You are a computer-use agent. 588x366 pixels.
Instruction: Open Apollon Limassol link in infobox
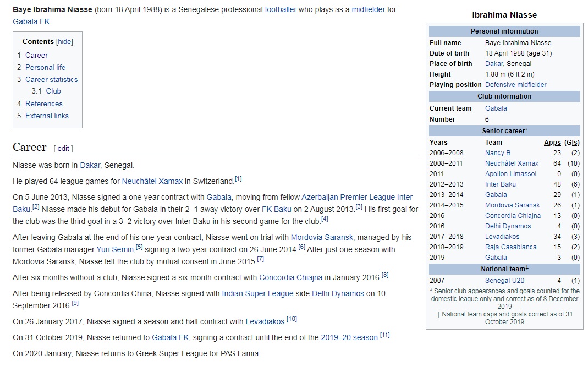(x=511, y=174)
